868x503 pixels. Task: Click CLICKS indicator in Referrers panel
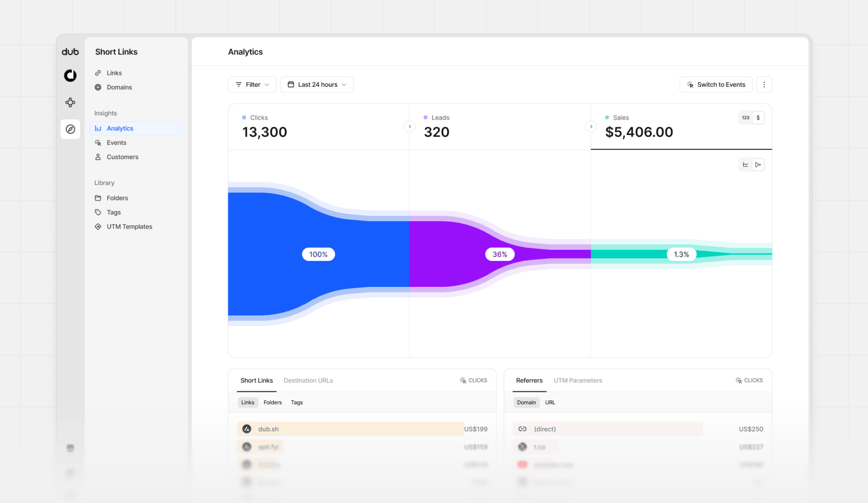pyautogui.click(x=749, y=380)
